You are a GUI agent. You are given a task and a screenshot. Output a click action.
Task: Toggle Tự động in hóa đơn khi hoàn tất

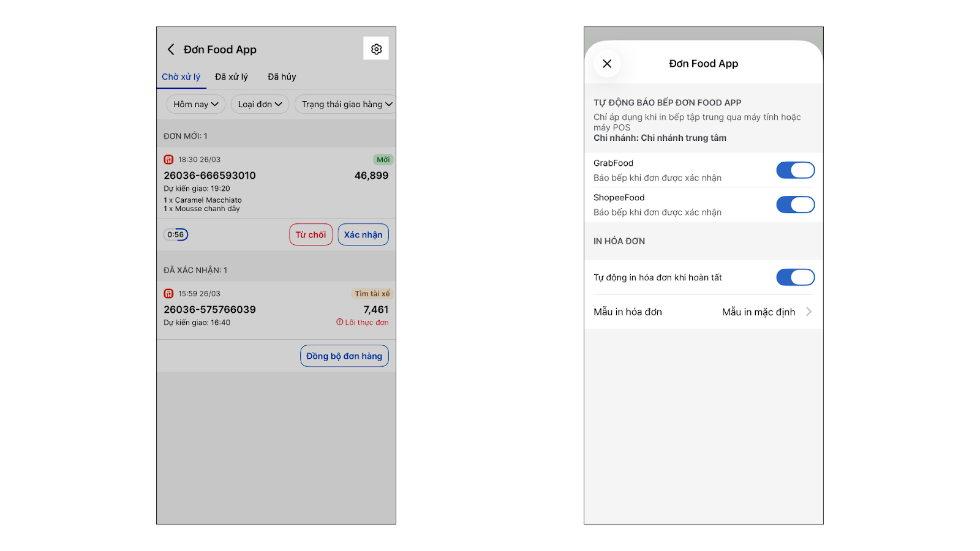point(795,277)
